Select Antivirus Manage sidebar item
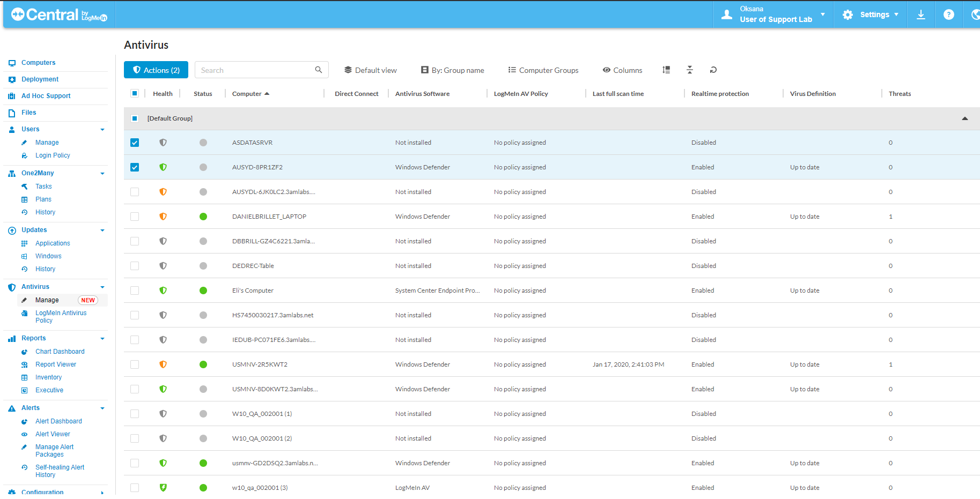 click(x=47, y=300)
